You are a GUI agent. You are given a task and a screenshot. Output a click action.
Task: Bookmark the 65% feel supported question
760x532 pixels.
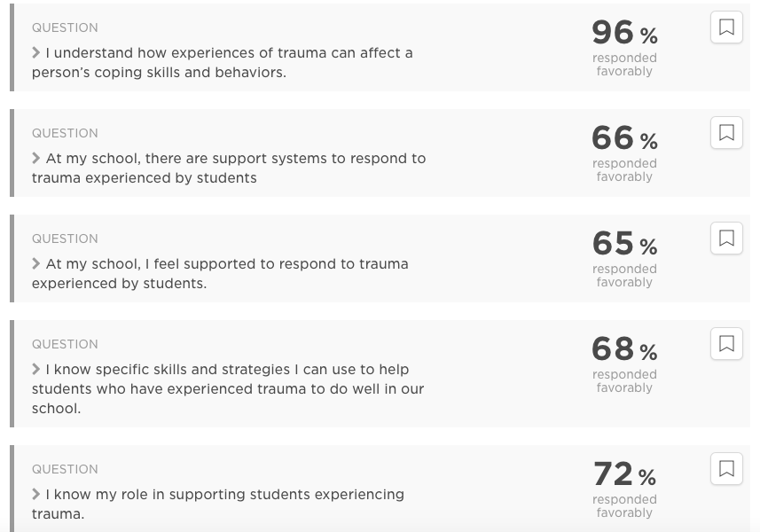coord(726,239)
